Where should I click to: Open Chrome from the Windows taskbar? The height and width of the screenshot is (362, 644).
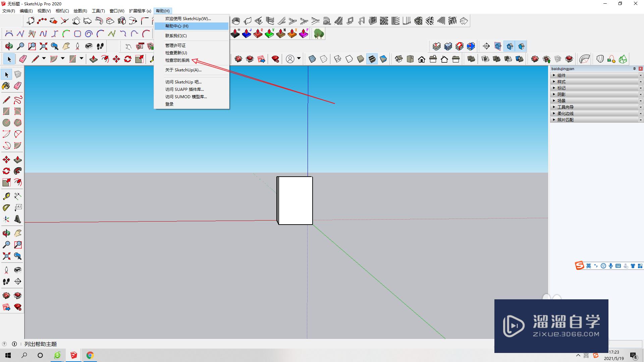90,355
